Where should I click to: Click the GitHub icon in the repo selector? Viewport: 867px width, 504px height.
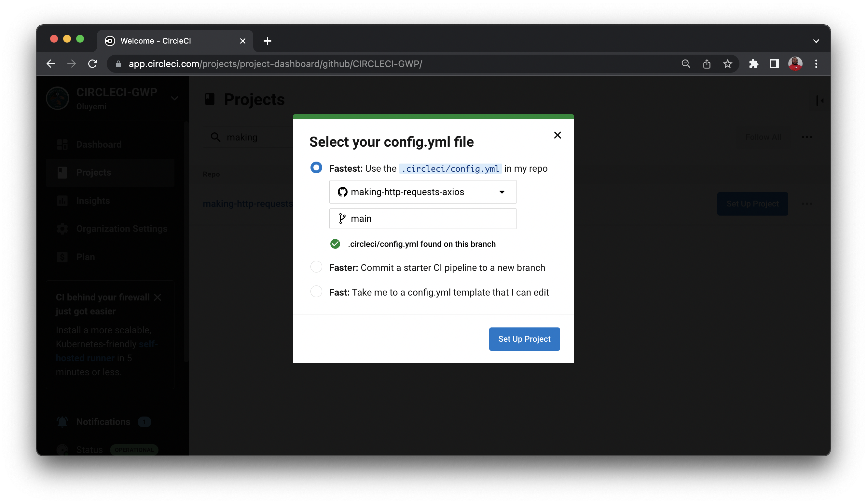pyautogui.click(x=342, y=192)
